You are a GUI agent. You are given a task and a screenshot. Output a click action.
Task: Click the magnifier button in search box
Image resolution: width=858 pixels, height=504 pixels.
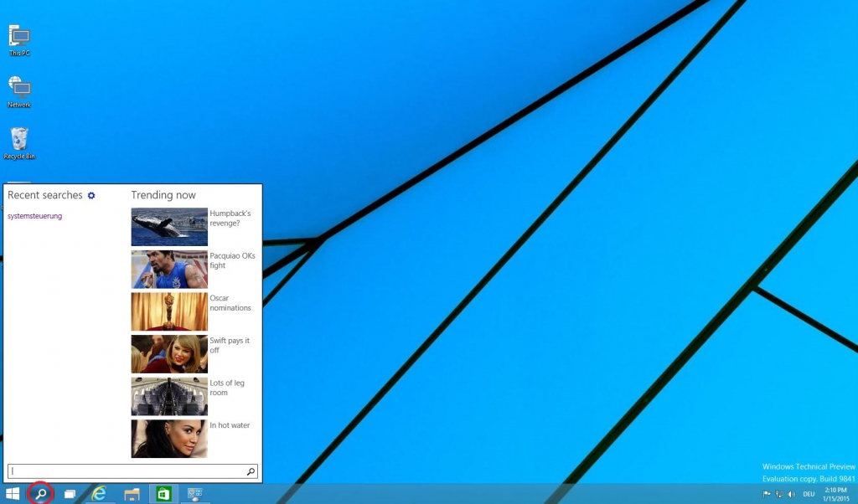point(251,472)
